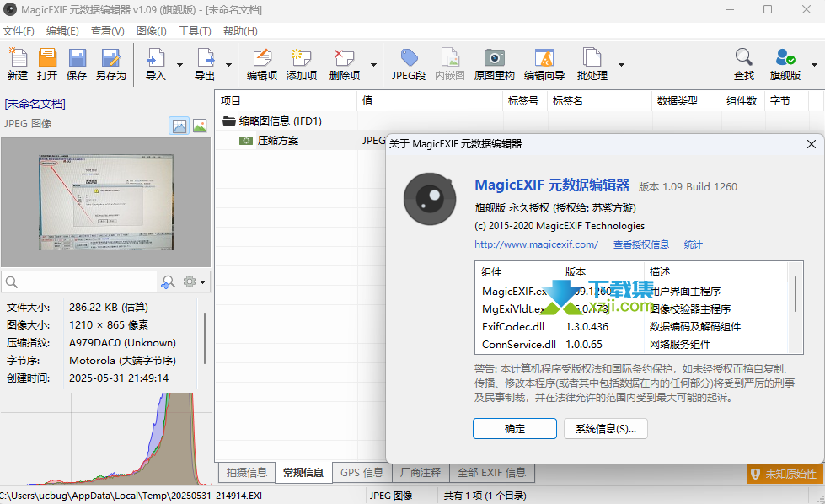Click the MagicEXIF lens logo in About dialog
The height and width of the screenshot is (504, 825).
pos(430,199)
